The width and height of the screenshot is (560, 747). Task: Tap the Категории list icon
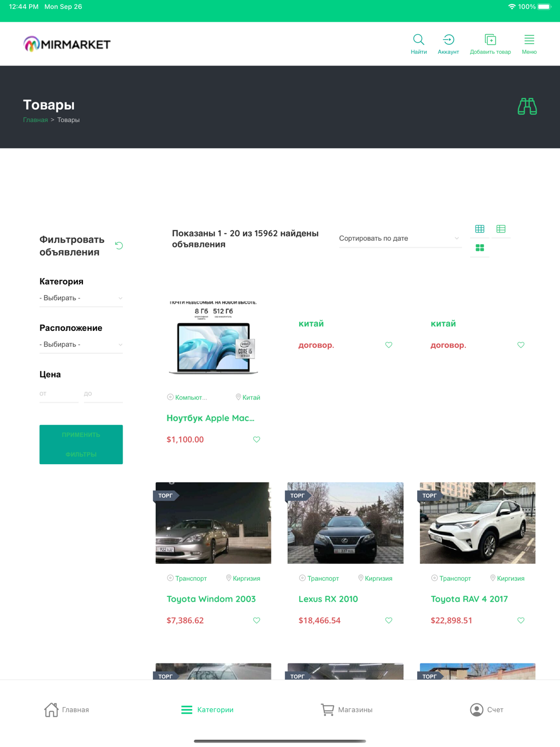point(186,709)
